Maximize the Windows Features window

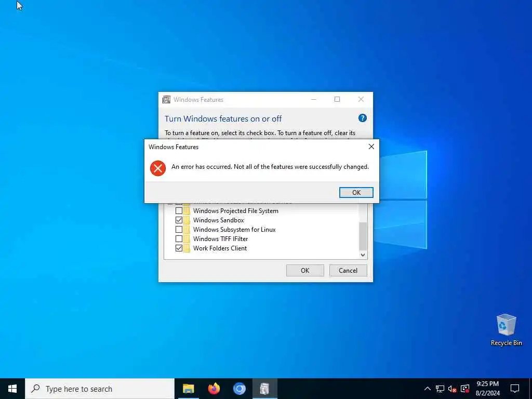click(x=337, y=99)
